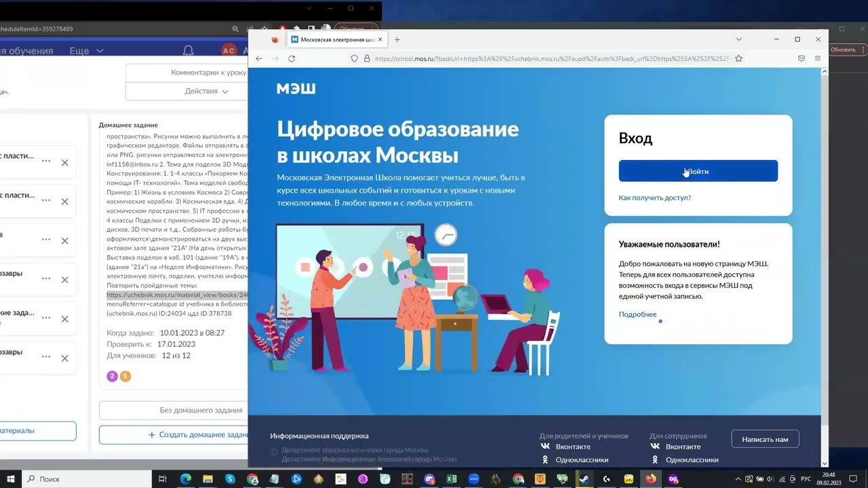Open the Pocket save icon in Firefox
Viewport: 868px width, 488px height.
(x=802, y=59)
